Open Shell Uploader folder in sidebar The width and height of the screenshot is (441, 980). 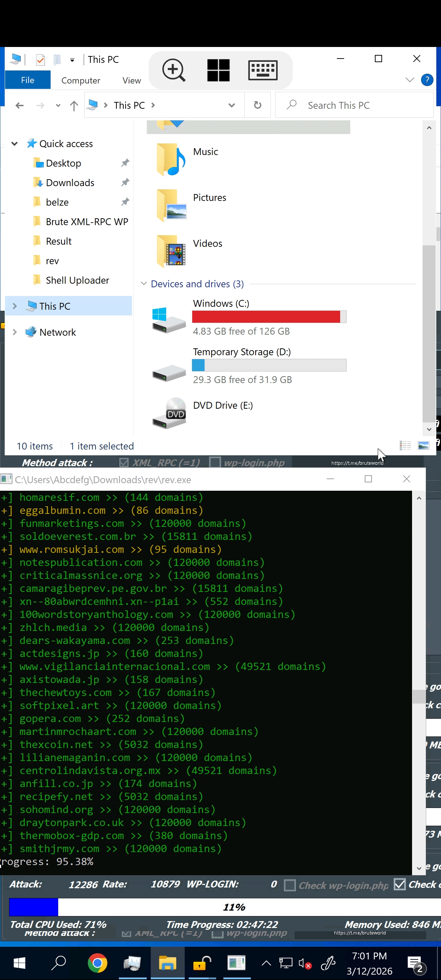77,280
